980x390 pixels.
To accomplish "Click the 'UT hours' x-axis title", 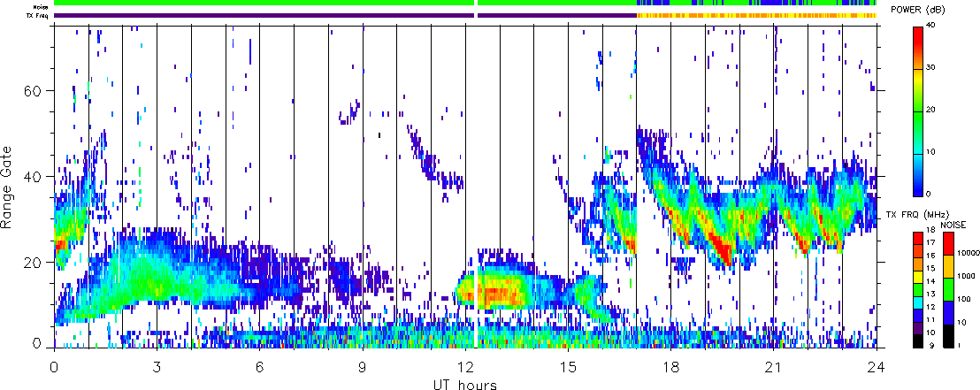I will coord(465,384).
